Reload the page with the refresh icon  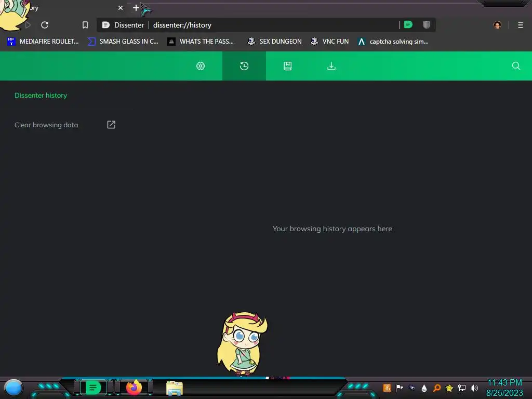(45, 25)
